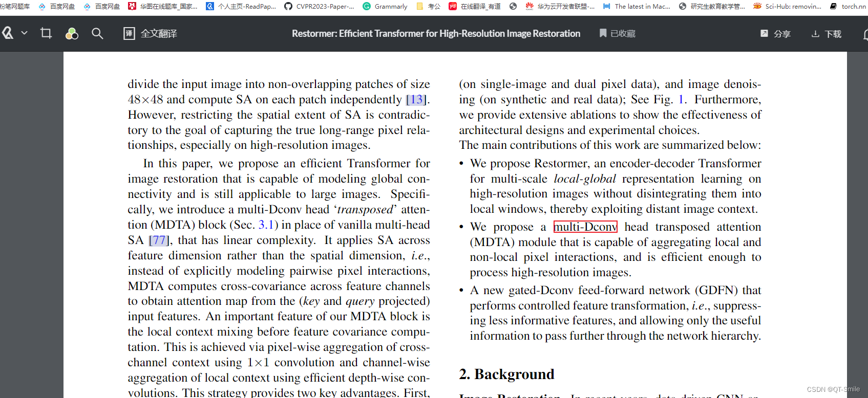Open the 在线翻译_有道 bookmark
The width and height of the screenshot is (868, 398).
475,6
